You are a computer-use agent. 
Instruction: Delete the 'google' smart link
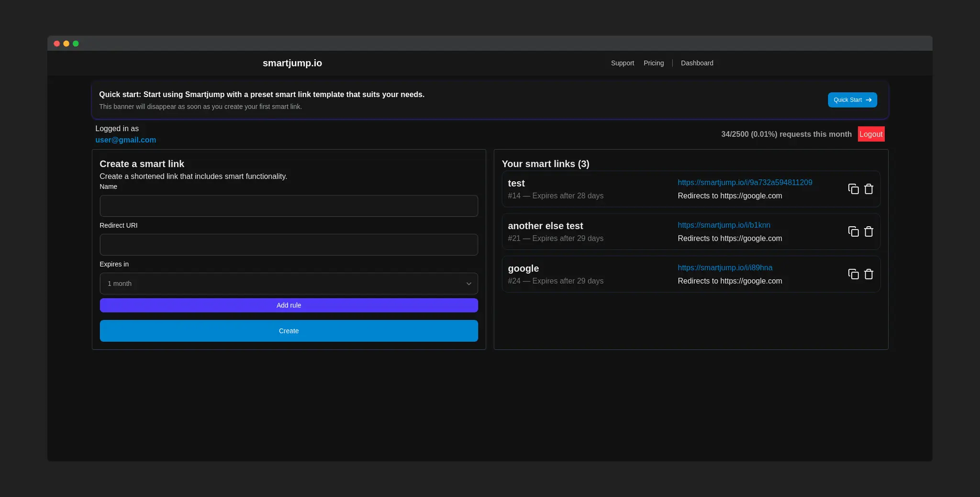point(869,274)
